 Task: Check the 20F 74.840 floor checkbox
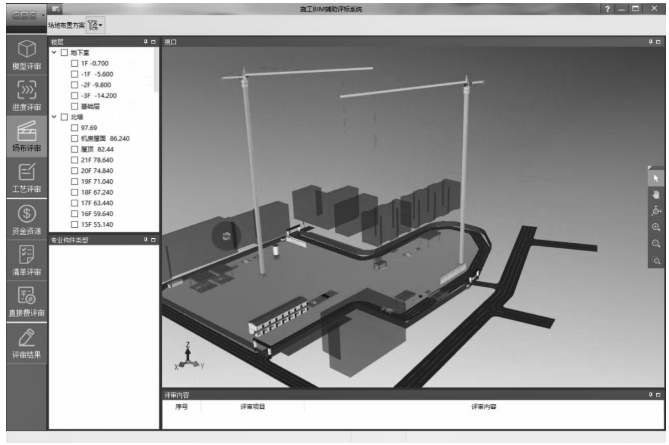75,171
